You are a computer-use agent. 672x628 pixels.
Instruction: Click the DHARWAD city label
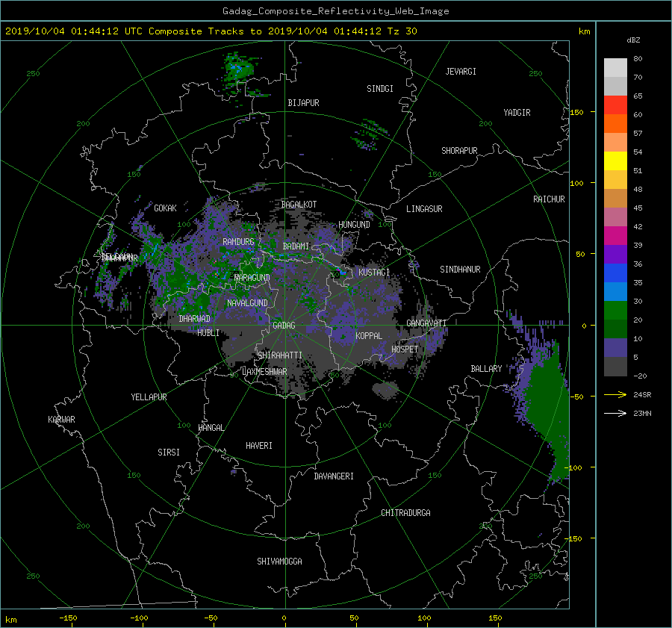[x=195, y=319]
